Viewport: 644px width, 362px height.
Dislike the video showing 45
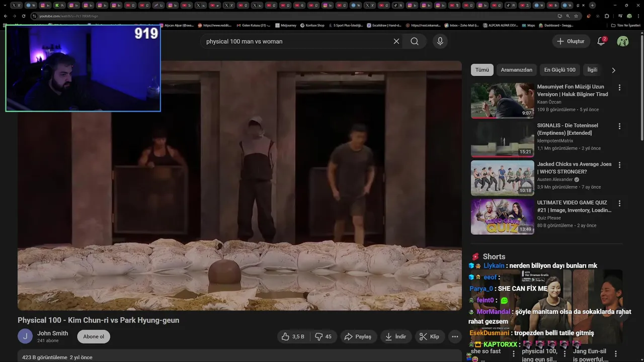323,337
